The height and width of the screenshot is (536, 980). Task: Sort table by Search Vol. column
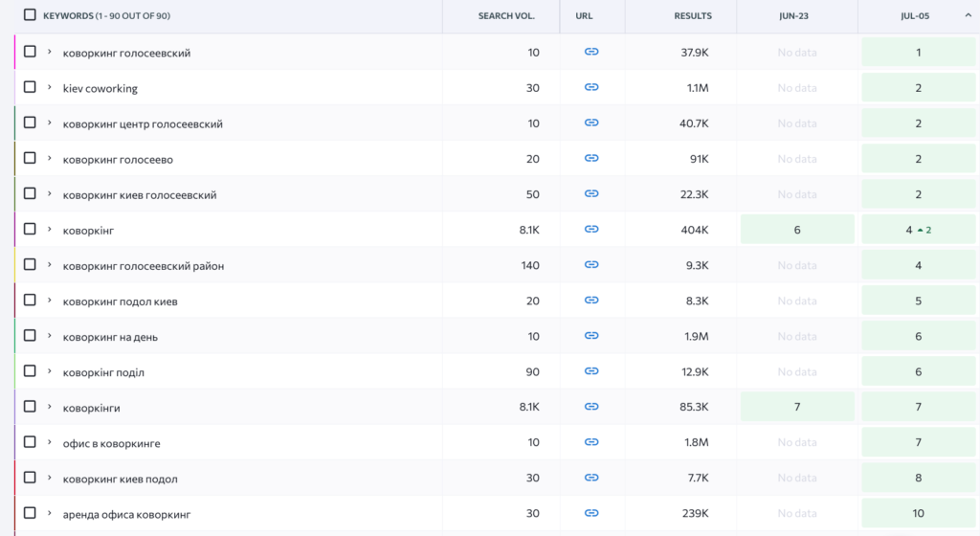506,15
